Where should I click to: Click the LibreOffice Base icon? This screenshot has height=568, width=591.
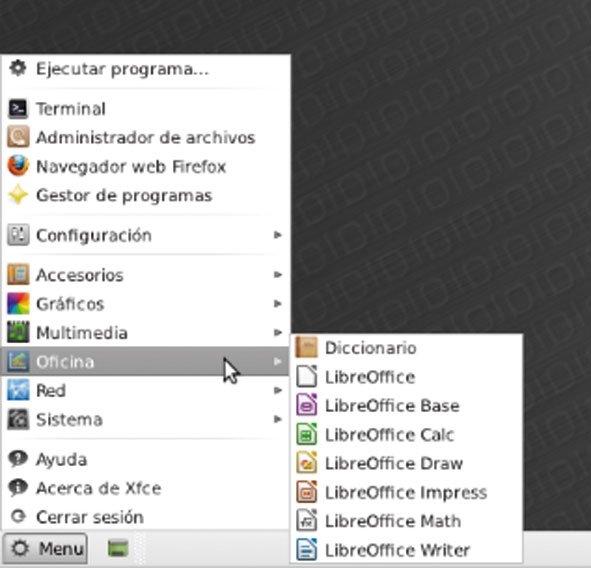coord(306,405)
